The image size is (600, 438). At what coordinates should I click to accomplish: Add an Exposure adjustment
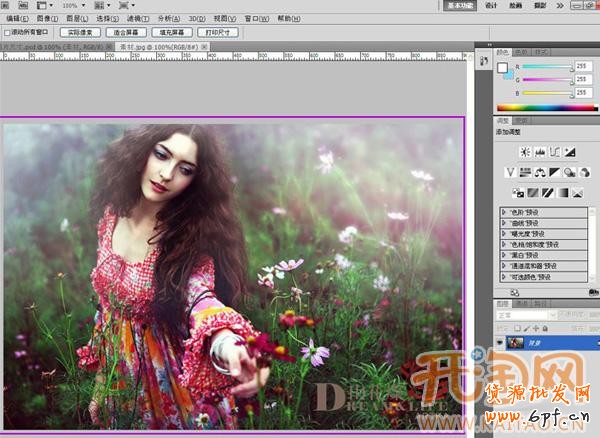(569, 152)
